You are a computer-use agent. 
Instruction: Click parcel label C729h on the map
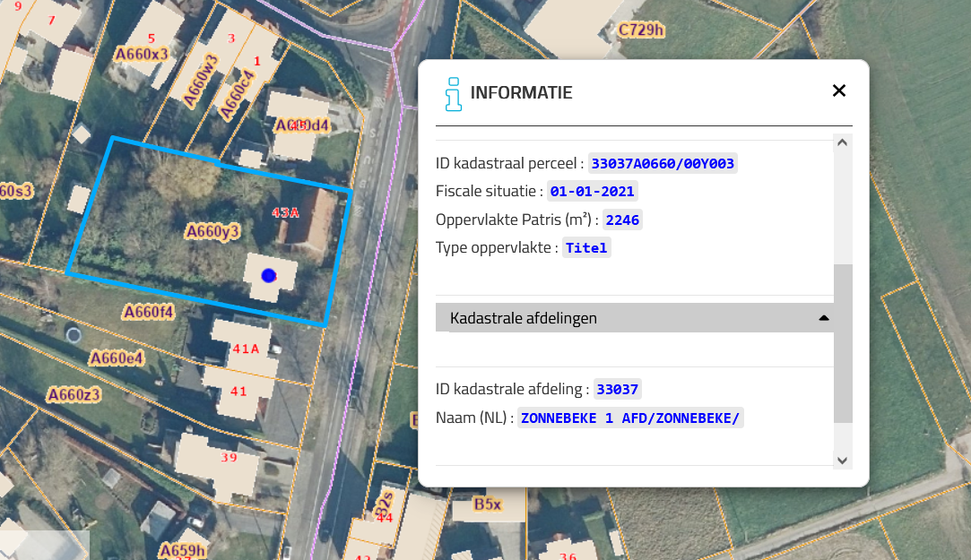(641, 30)
